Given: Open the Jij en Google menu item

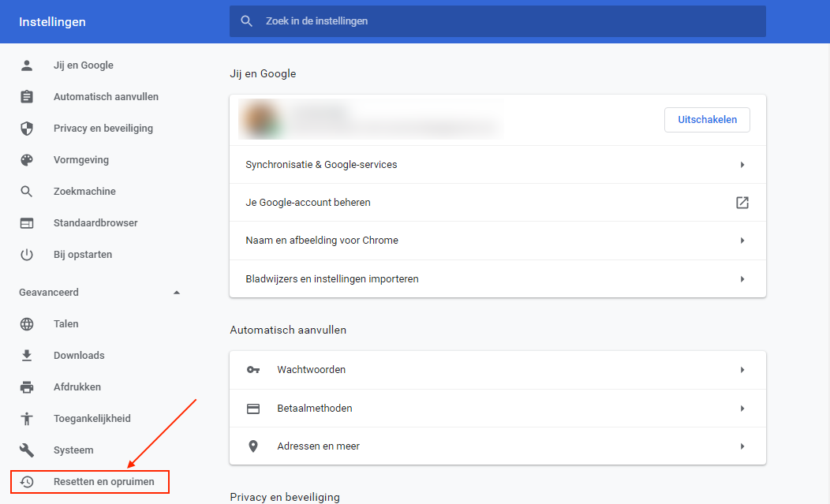Looking at the screenshot, I should click(x=83, y=65).
